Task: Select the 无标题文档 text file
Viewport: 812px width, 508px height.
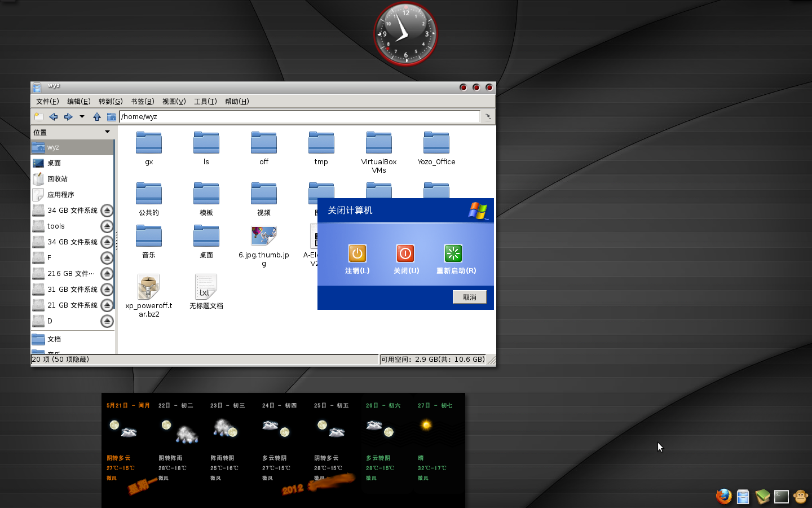Action: tap(206, 292)
